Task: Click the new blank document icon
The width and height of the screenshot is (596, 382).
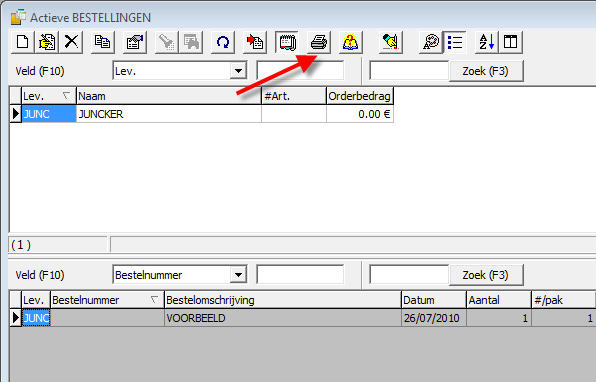Action: pos(22,42)
